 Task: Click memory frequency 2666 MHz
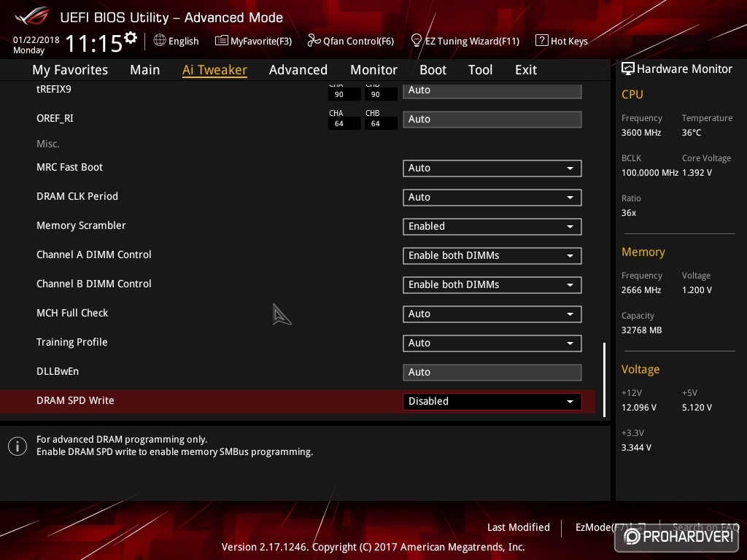point(641,290)
